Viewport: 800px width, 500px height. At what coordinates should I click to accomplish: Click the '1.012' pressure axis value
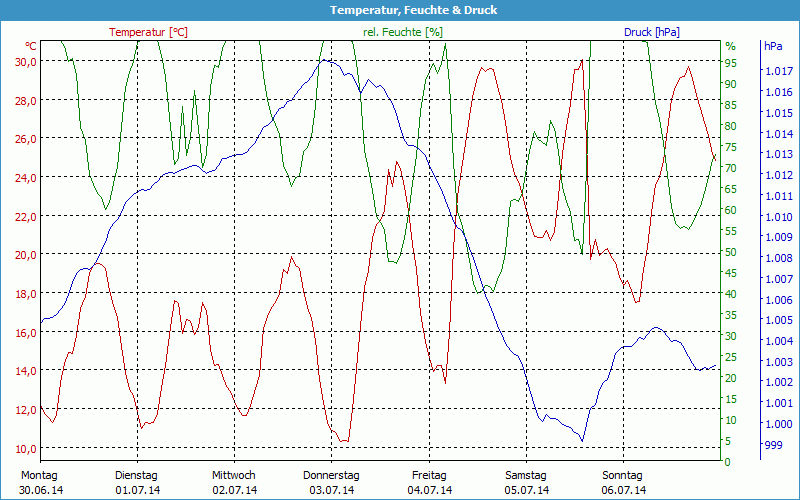click(779, 175)
